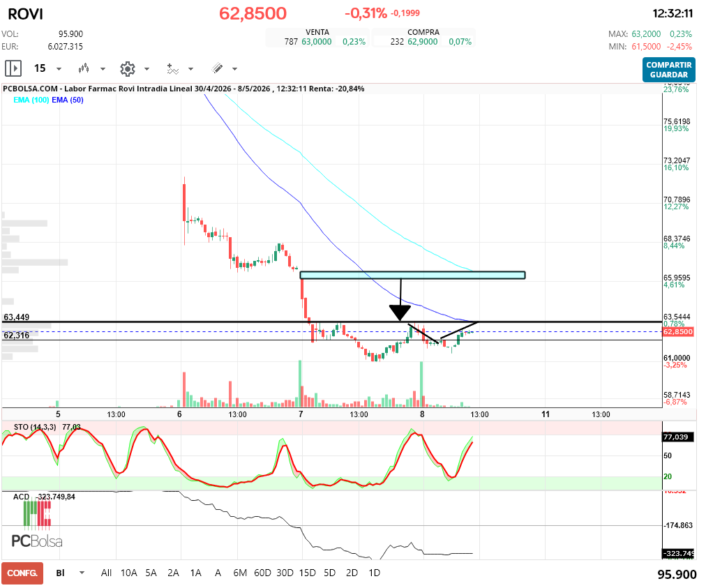Viewport: 706px width, 588px height.
Task: Click the 63,449 horizontal line label
Action: pyautogui.click(x=17, y=317)
